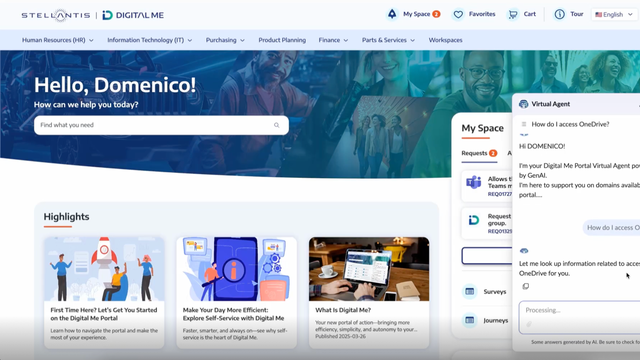The height and width of the screenshot is (360, 640).
Task: Expand the Information Technology (IT) menu
Action: click(149, 40)
